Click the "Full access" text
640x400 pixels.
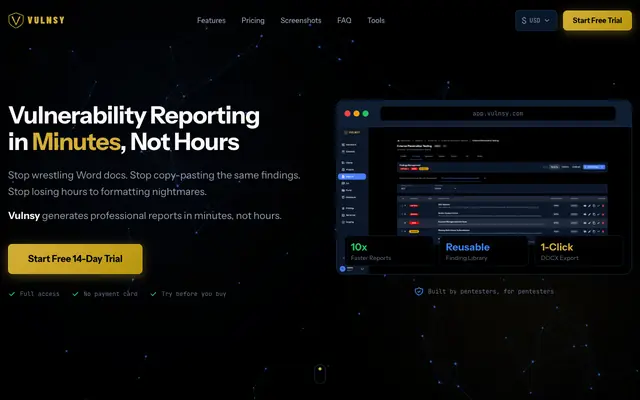click(x=40, y=294)
